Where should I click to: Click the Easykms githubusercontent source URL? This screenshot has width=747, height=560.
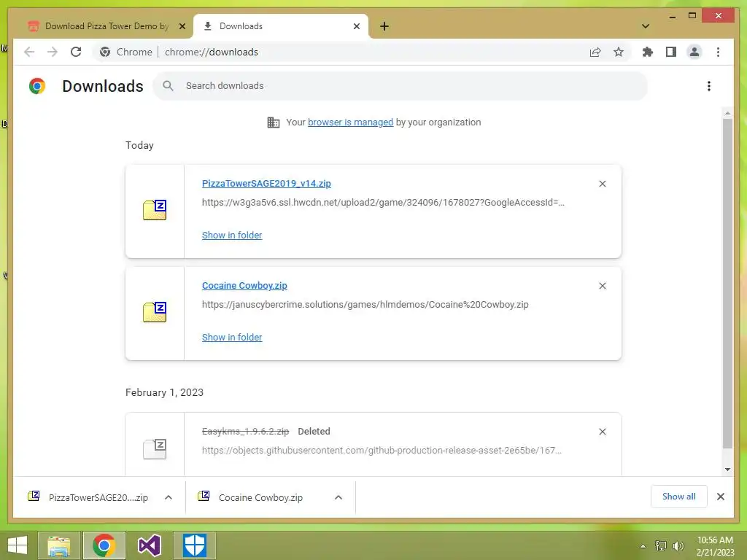tap(382, 451)
